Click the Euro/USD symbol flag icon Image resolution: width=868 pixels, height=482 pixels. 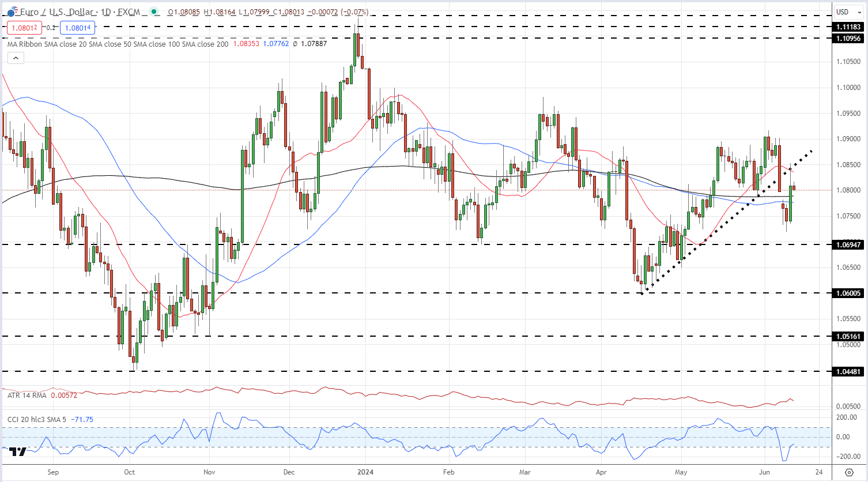click(x=12, y=12)
